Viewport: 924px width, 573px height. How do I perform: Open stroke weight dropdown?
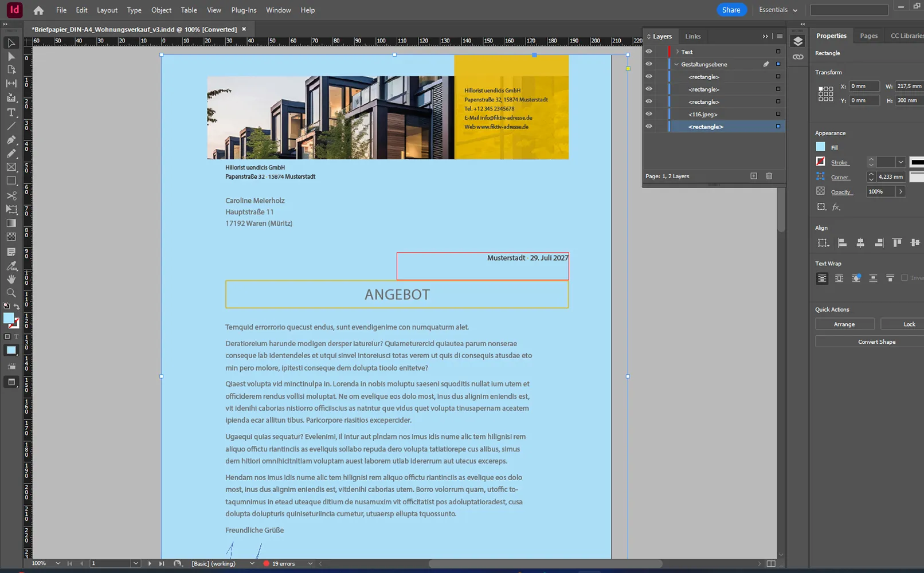coord(900,162)
